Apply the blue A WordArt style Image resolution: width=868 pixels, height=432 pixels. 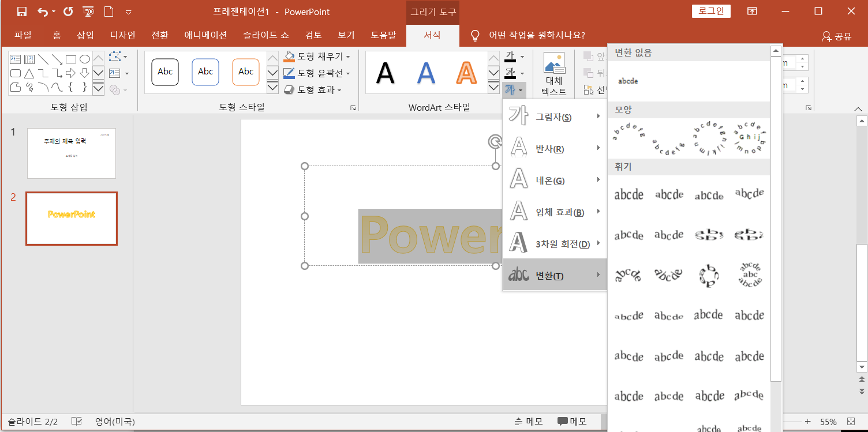pos(426,73)
